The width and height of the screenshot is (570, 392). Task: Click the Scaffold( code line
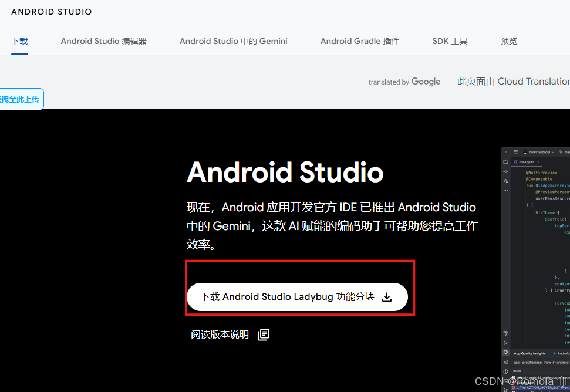click(x=555, y=219)
